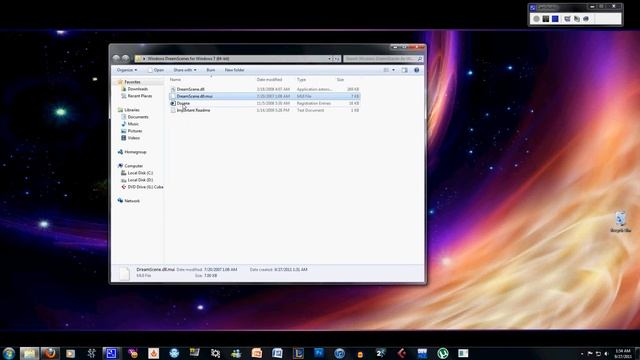Focus the Explorer search box
The width and height of the screenshot is (640, 360).
383,59
